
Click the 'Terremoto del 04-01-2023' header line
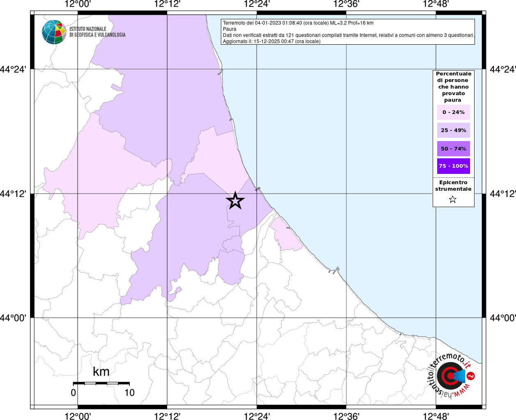pos(298,23)
